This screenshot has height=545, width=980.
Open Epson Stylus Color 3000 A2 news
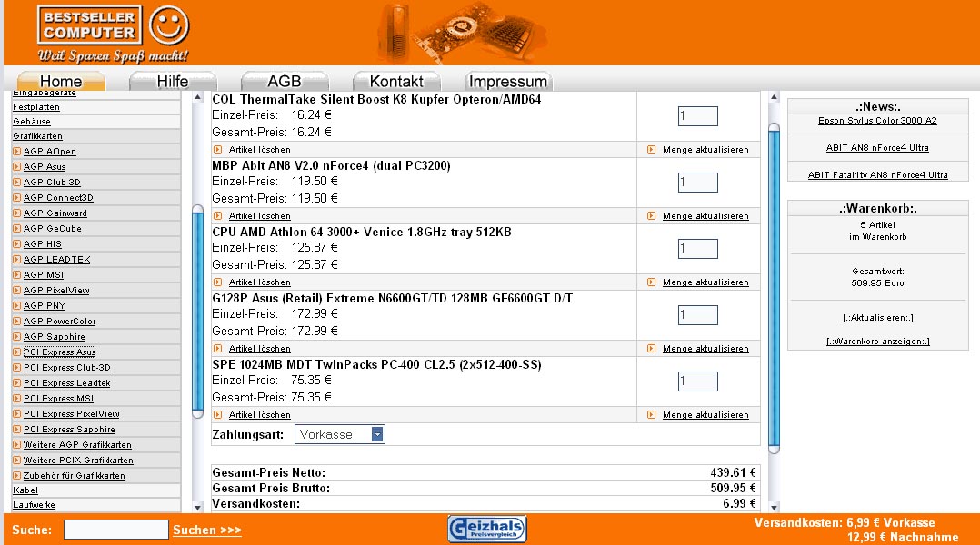tap(877, 121)
